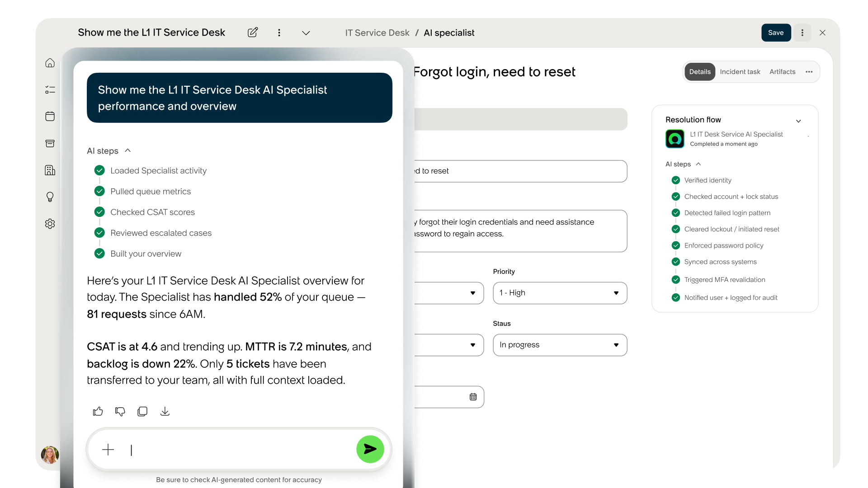Copy the AI response
Viewport: 868px width, 488px height.
point(142,411)
